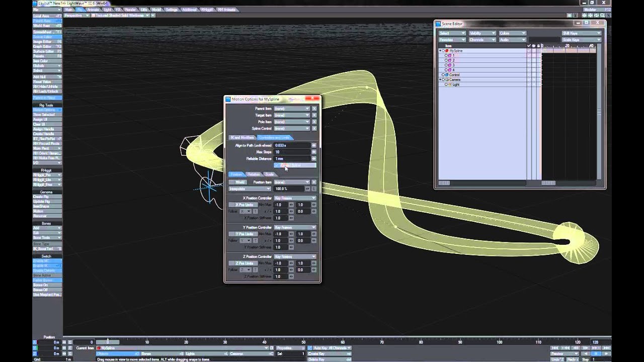The width and height of the screenshot is (644, 362).
Task: Toggle the Auto Key checkbox
Action: pyautogui.click(x=309, y=348)
